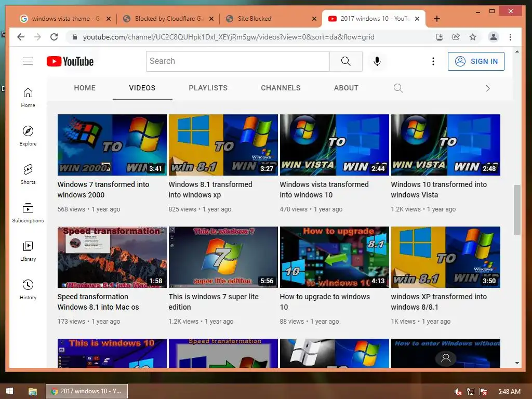Click the browser address bar URL
This screenshot has height=399, width=532.
pos(229,37)
